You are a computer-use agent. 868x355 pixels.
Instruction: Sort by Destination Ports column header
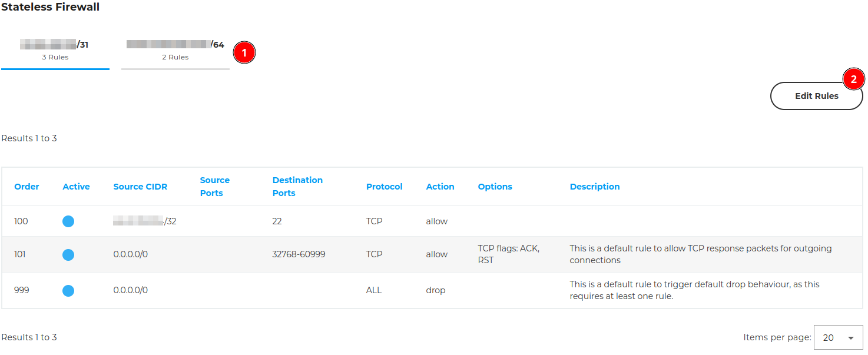click(297, 187)
